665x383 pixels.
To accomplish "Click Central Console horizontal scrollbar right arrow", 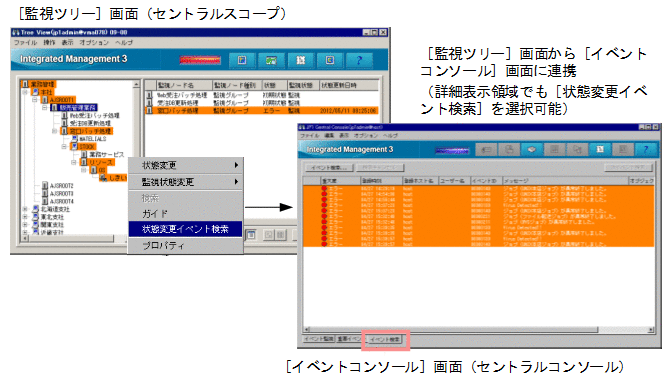I will [651, 330].
